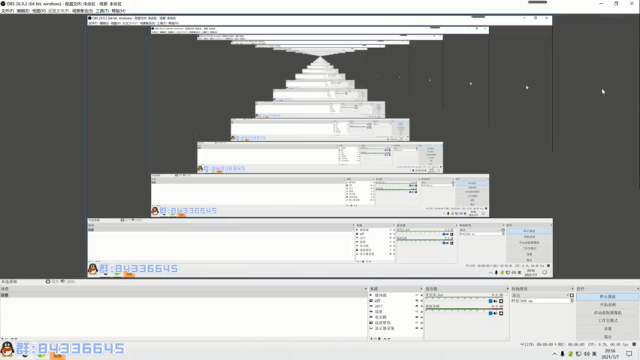The width and height of the screenshot is (640, 360).
Task: Toggle visibility eye of q群 source
Action: pos(417,301)
